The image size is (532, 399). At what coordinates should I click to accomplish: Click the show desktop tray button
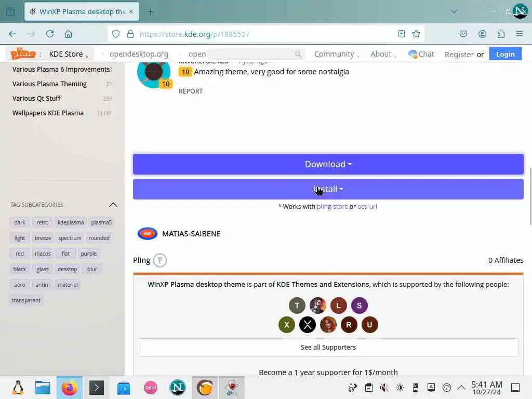515,388
